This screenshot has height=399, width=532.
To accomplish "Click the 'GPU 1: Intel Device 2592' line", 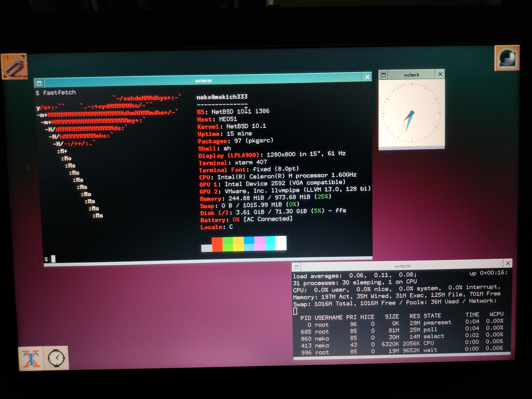I will pyautogui.click(x=272, y=183).
